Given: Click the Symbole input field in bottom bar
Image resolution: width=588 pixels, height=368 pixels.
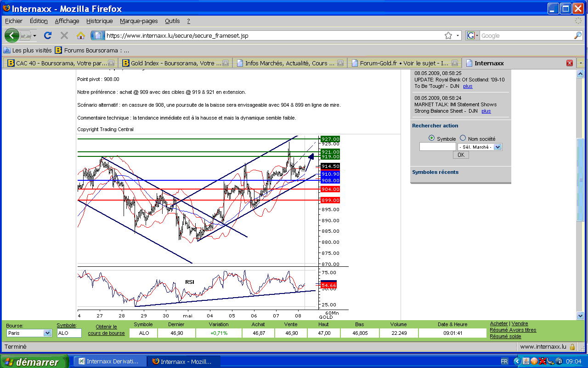Looking at the screenshot, I should (x=68, y=333).
